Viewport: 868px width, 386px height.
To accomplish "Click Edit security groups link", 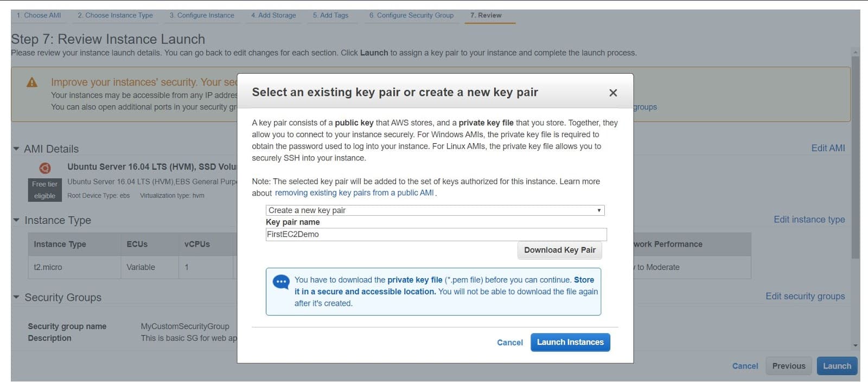I will [805, 296].
